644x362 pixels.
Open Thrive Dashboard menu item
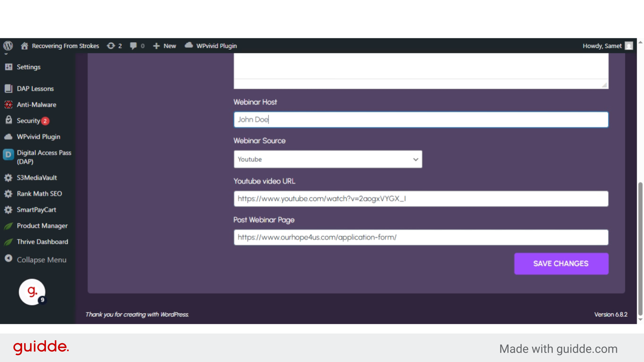coord(43,242)
